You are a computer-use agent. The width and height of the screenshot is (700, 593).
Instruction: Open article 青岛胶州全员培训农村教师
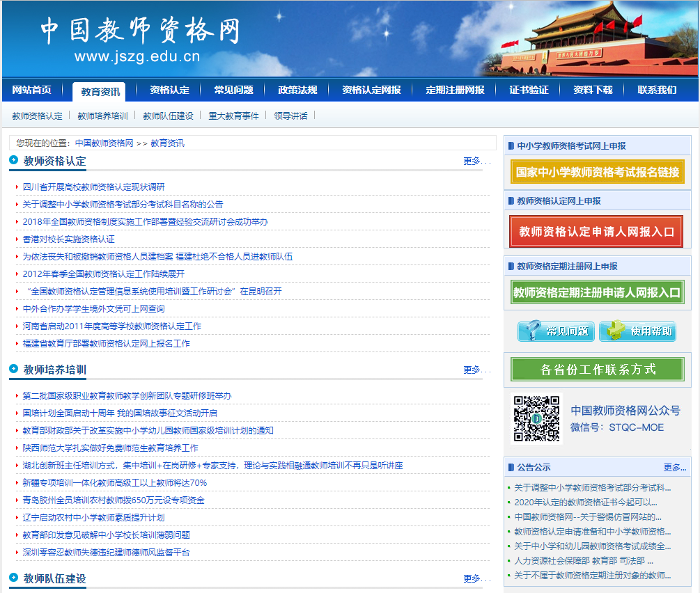[x=114, y=500]
